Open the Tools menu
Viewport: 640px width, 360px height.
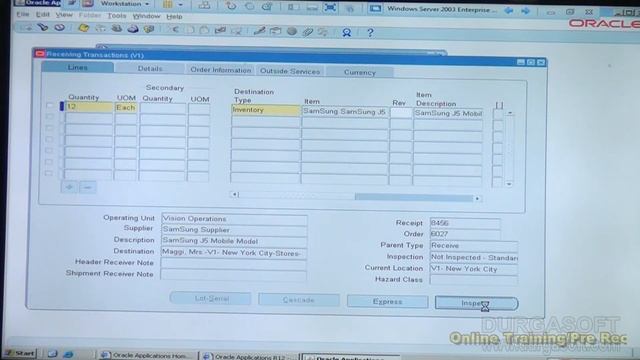117,16
